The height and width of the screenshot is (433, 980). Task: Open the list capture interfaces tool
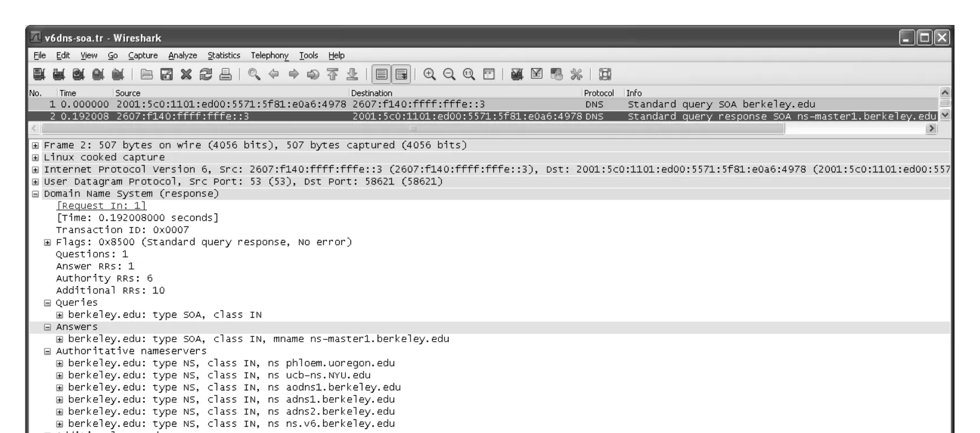tap(39, 74)
